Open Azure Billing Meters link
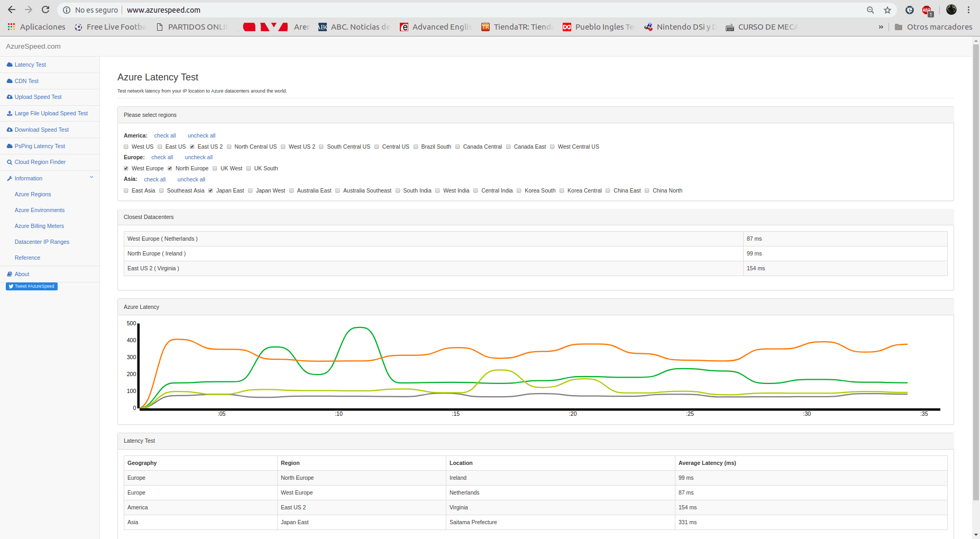Image resolution: width=980 pixels, height=539 pixels. pos(39,226)
